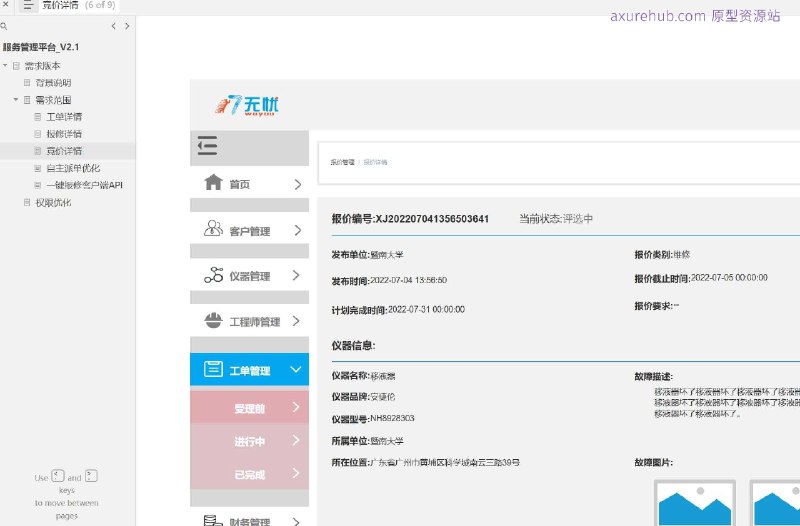Viewport: 800px width, 526px height.
Task: Open the 一键报修客户端API page
Action: (x=84, y=185)
